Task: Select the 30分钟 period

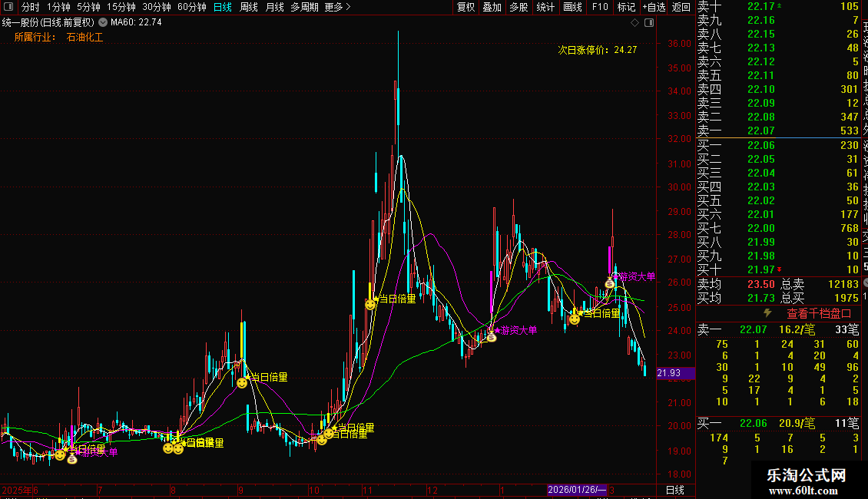Action: pyautogui.click(x=157, y=7)
